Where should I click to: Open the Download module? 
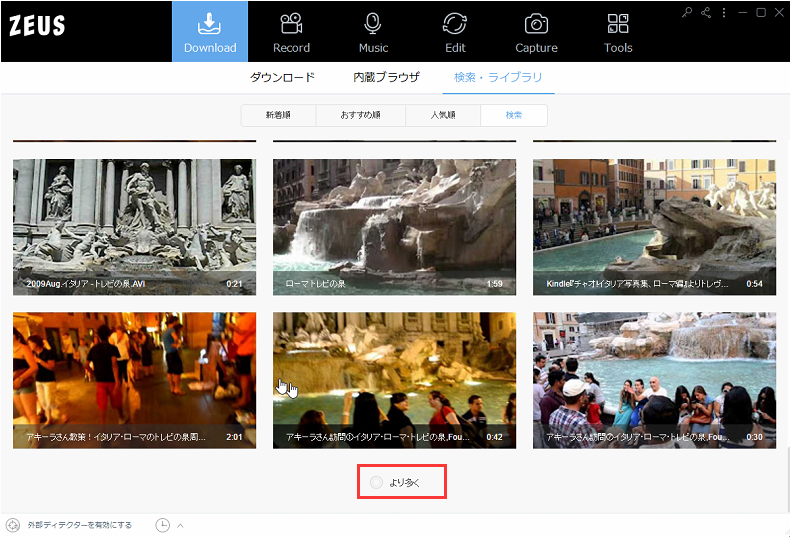coord(210,32)
